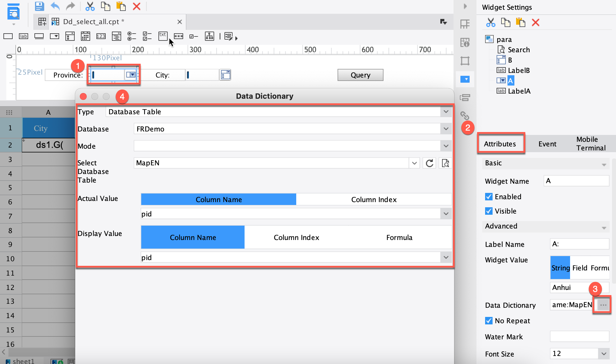Open the Save file icon
The height and width of the screenshot is (364, 616).
point(39,6)
